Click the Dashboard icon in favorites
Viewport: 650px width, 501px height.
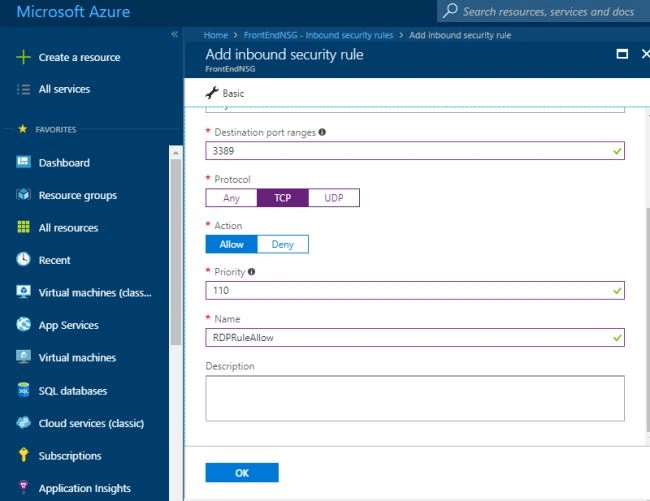coord(23,162)
